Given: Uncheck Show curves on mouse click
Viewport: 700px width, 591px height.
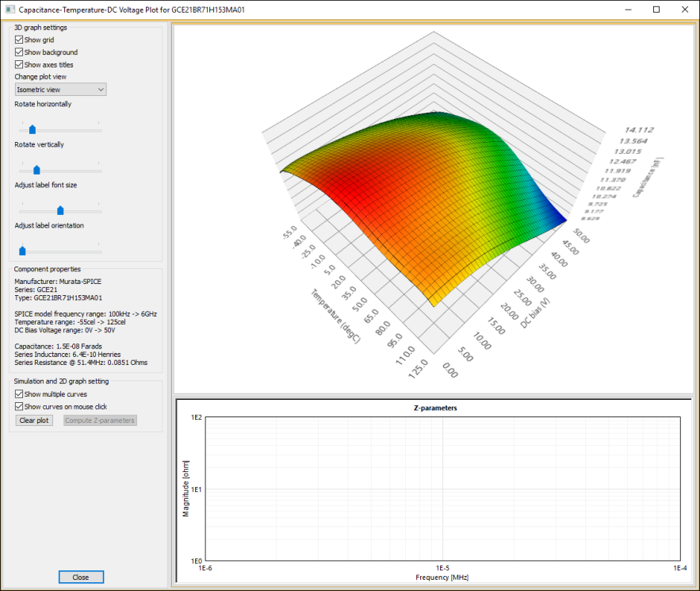Looking at the screenshot, I should click(x=19, y=406).
